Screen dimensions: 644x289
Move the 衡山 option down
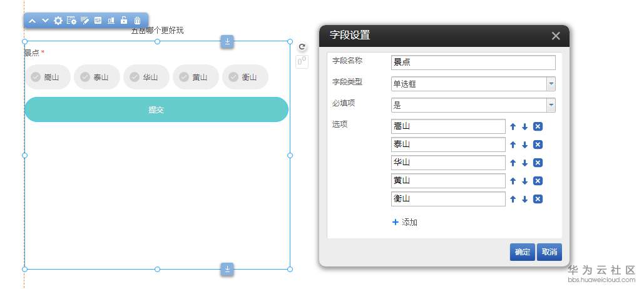524,199
